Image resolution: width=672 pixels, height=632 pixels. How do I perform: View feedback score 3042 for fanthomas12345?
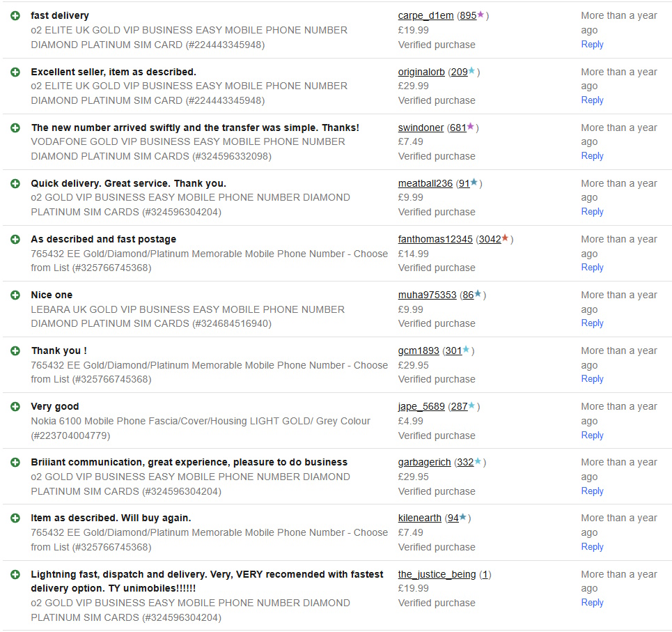point(490,239)
